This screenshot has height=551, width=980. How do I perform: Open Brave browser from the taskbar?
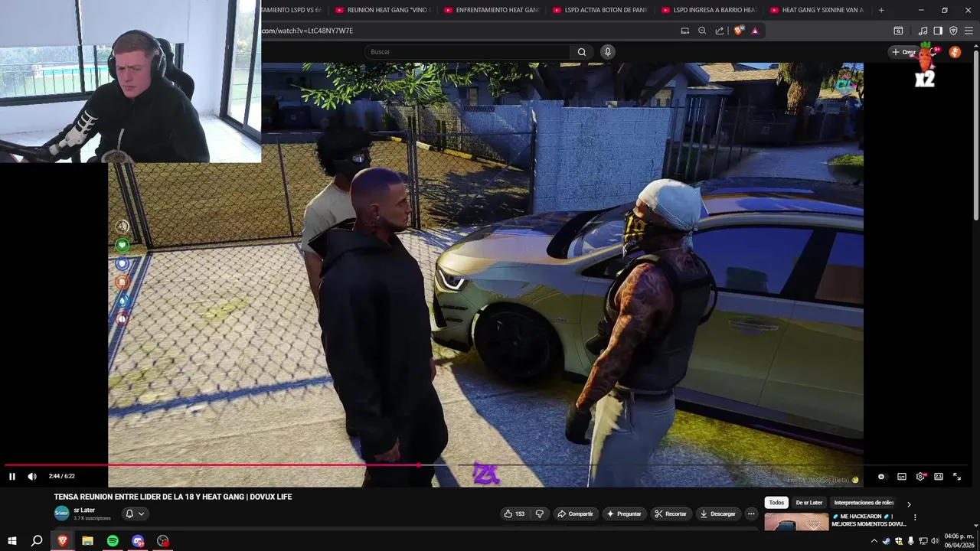click(x=63, y=541)
